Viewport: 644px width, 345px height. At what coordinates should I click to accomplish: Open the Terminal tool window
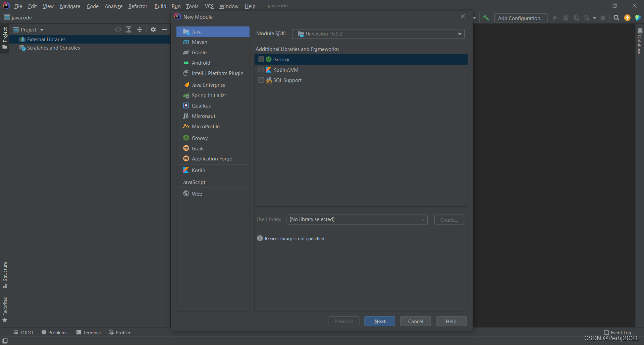89,332
